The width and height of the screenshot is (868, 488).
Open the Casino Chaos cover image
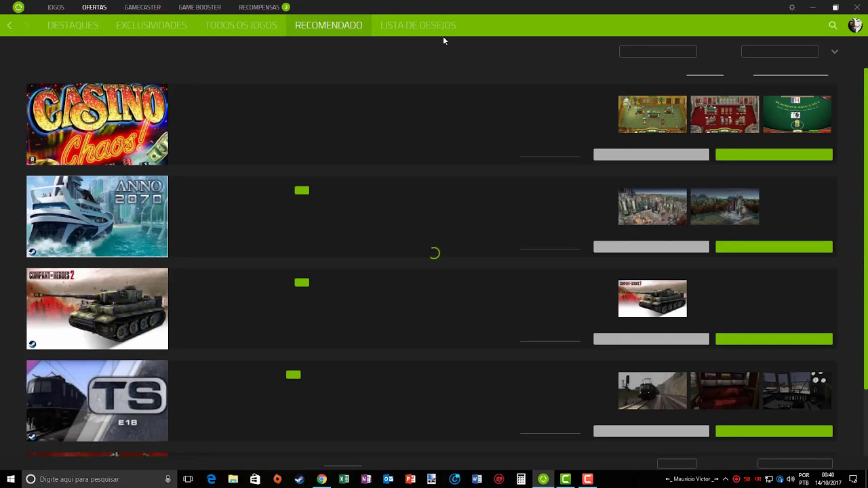pos(97,124)
